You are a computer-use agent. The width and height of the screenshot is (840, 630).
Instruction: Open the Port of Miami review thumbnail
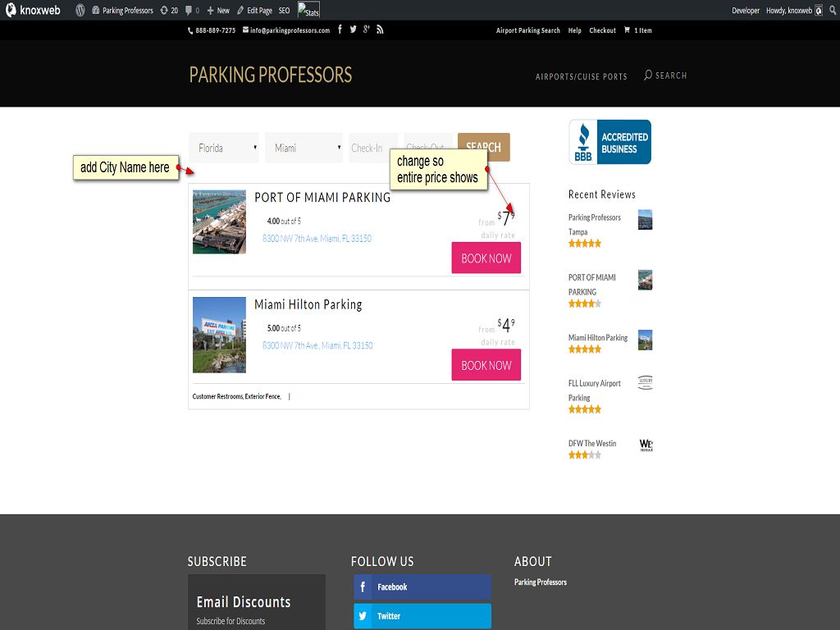click(x=645, y=281)
